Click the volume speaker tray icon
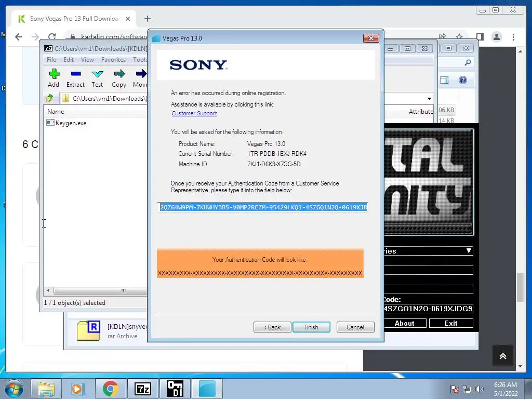The image size is (532, 399). [x=479, y=389]
